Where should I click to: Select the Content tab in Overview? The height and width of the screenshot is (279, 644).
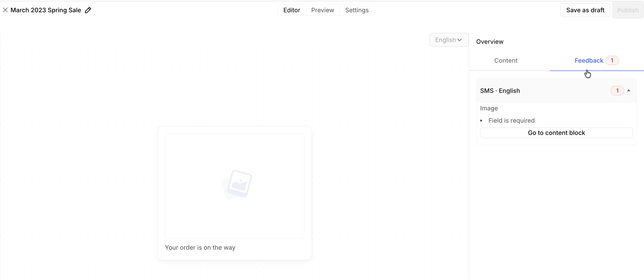point(506,60)
